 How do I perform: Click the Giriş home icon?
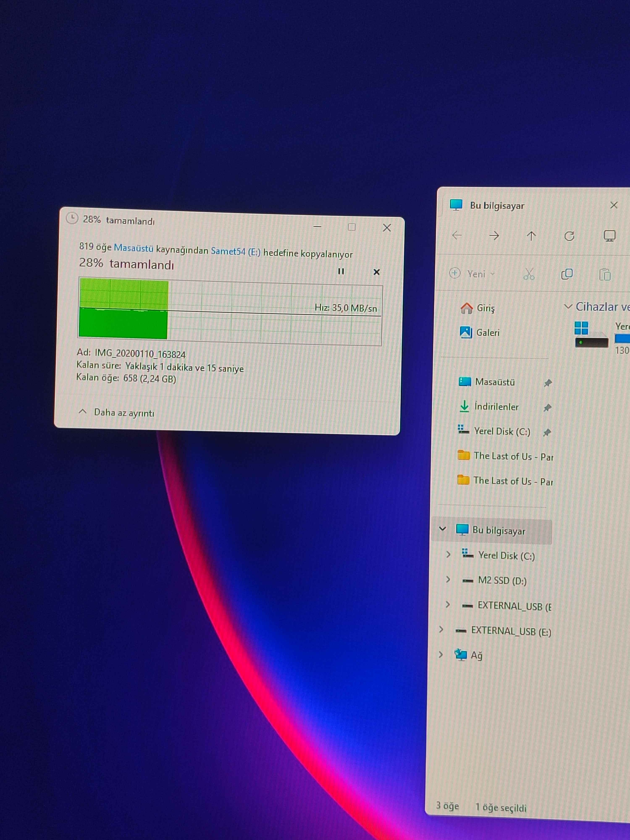pyautogui.click(x=466, y=308)
